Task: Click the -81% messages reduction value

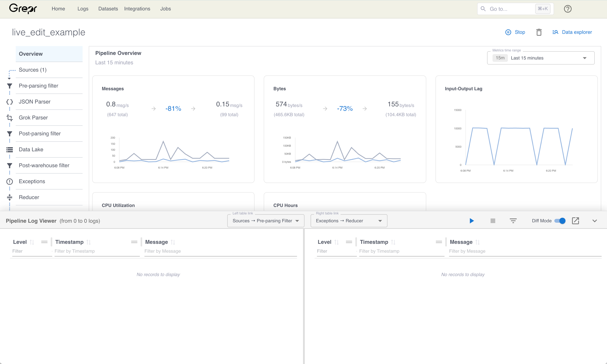Action: pyautogui.click(x=173, y=109)
